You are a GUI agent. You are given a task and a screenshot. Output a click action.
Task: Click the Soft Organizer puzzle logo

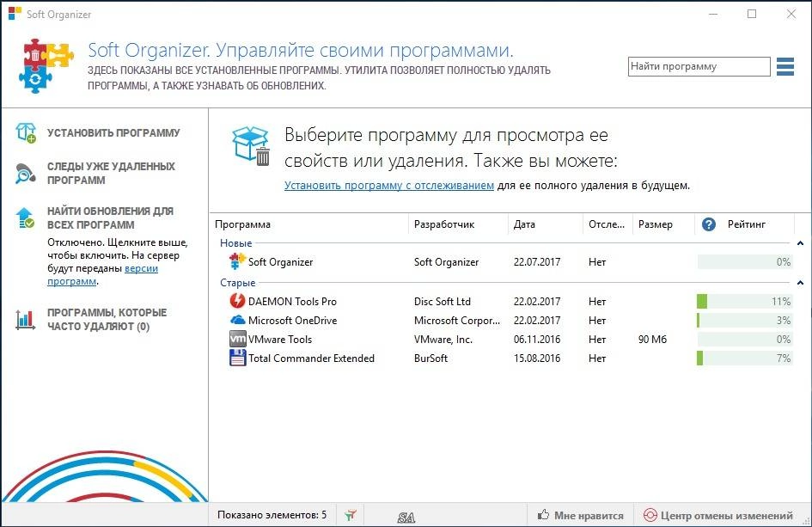tap(46, 66)
